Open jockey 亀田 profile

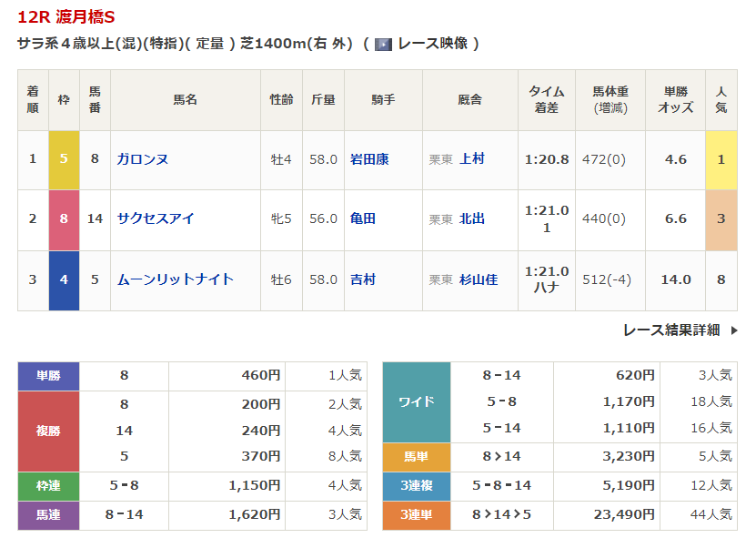pos(363,218)
